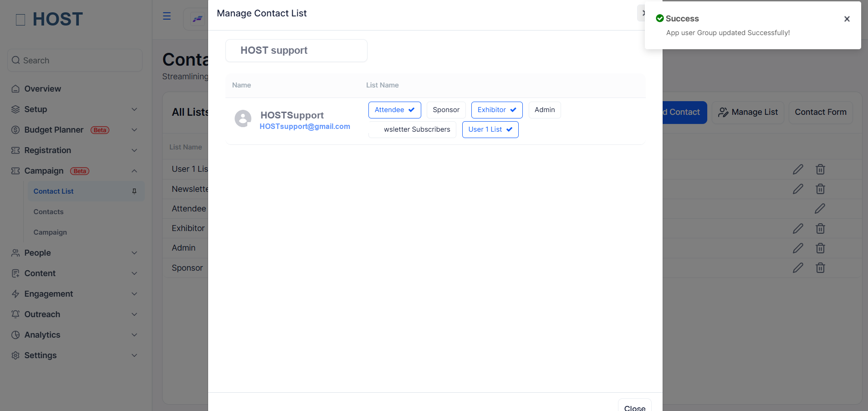Image resolution: width=868 pixels, height=411 pixels.
Task: Toggle the Newsletter Subscribers list chip
Action: (x=412, y=129)
